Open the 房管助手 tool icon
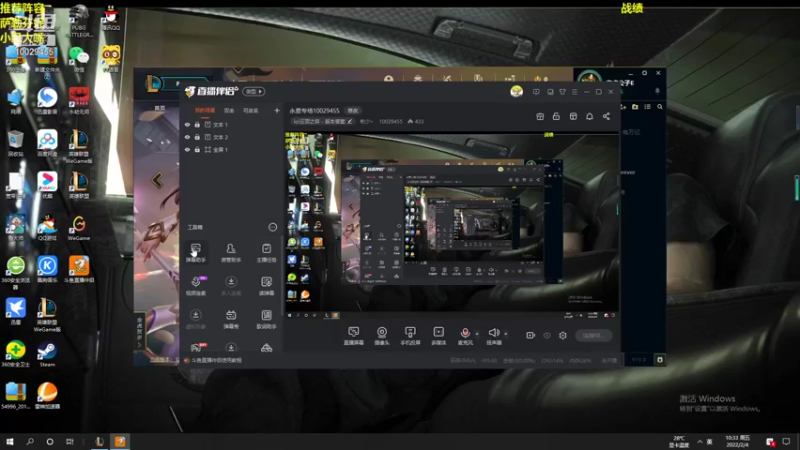 (x=231, y=253)
